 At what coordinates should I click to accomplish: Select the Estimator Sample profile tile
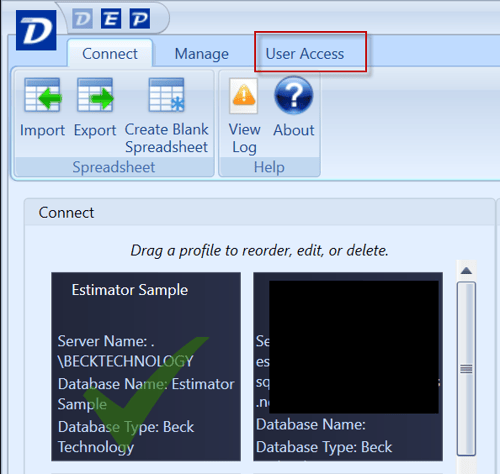tap(146, 367)
